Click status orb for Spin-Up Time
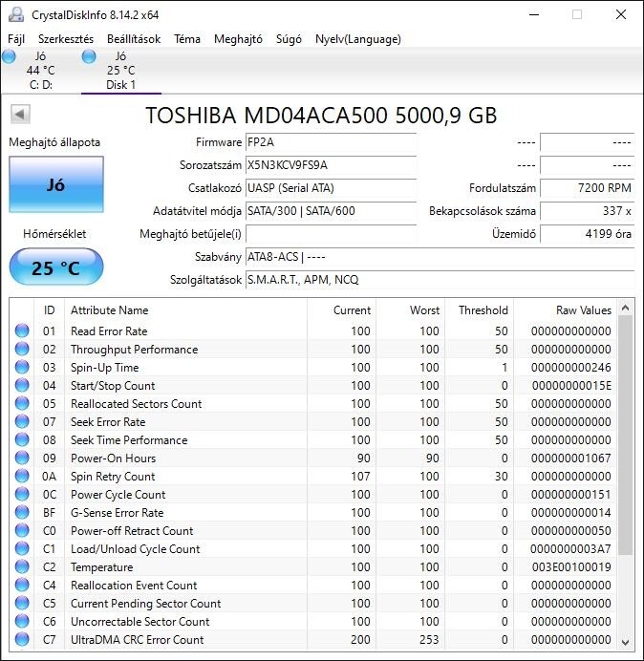This screenshot has height=661, width=644. point(22,367)
